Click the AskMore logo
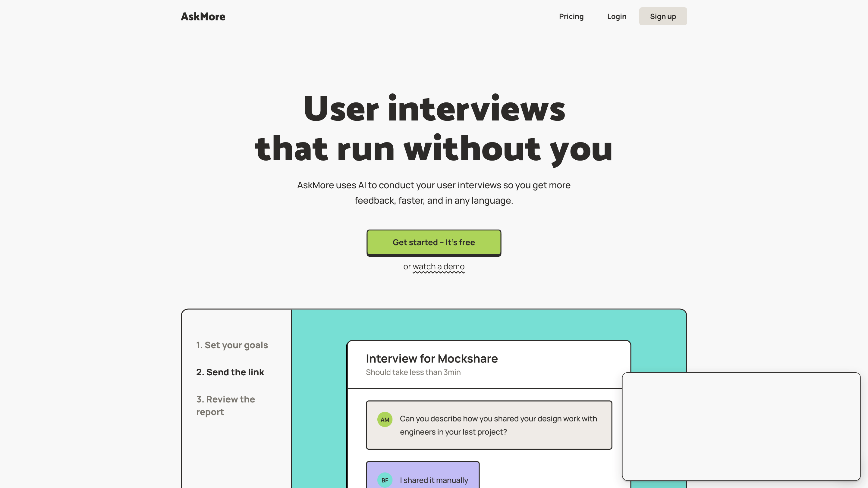 click(x=203, y=17)
